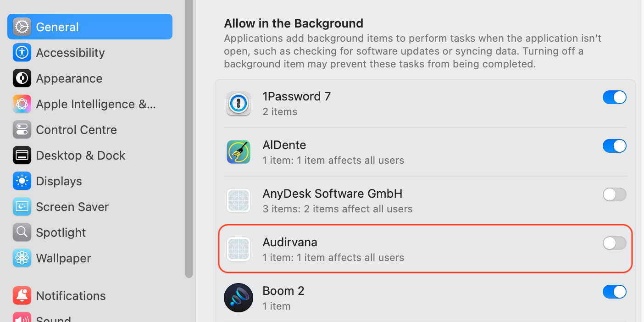Click the Desktop & Dock icon
The image size is (644, 322).
coord(22,155)
